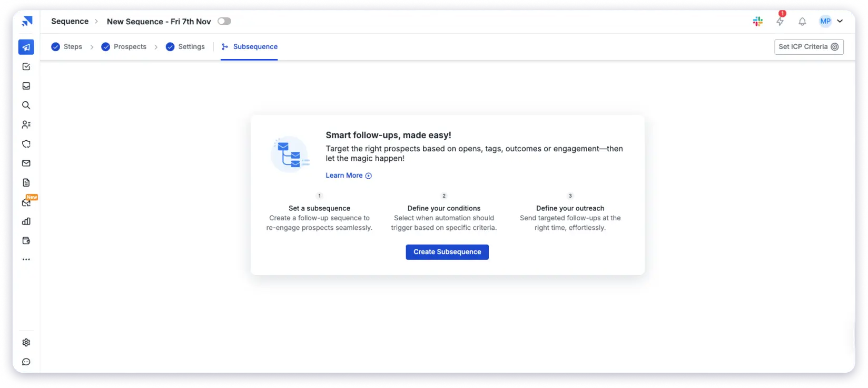Open the wallet icon in the sidebar
Image resolution: width=868 pixels, height=388 pixels.
pyautogui.click(x=26, y=240)
